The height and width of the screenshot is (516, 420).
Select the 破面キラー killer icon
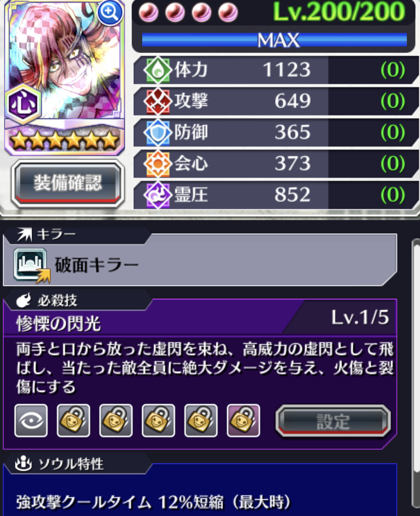click(x=32, y=265)
